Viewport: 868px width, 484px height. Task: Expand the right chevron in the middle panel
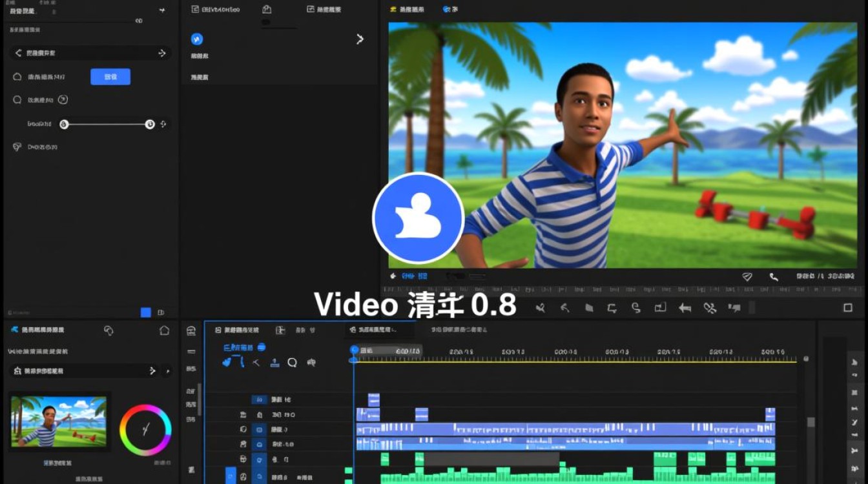pos(360,39)
